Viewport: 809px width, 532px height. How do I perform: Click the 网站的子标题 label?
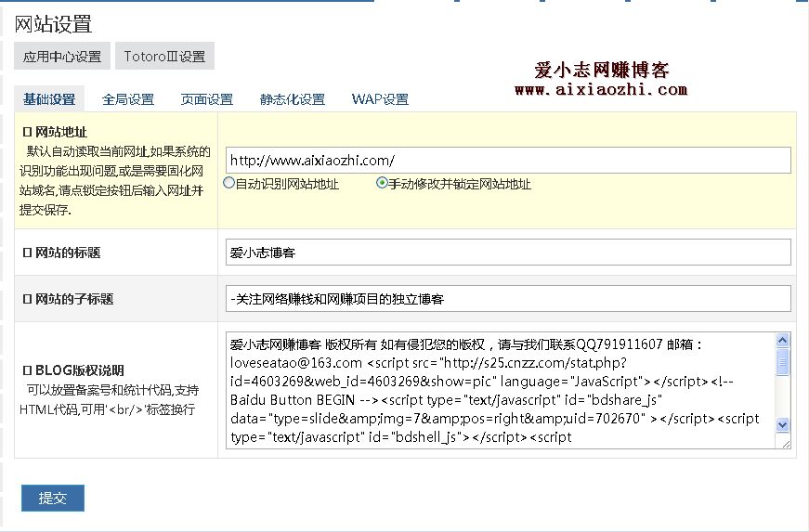(x=74, y=299)
